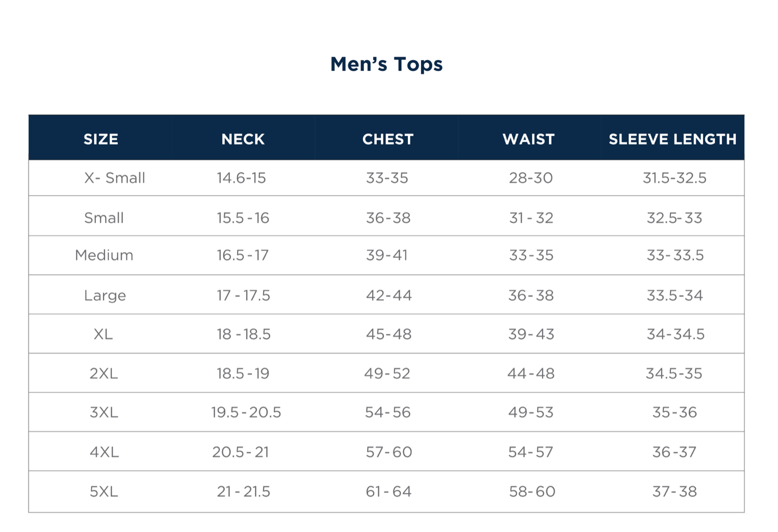Click the 5XL size row label
This screenshot has width=778, height=532.
103,492
